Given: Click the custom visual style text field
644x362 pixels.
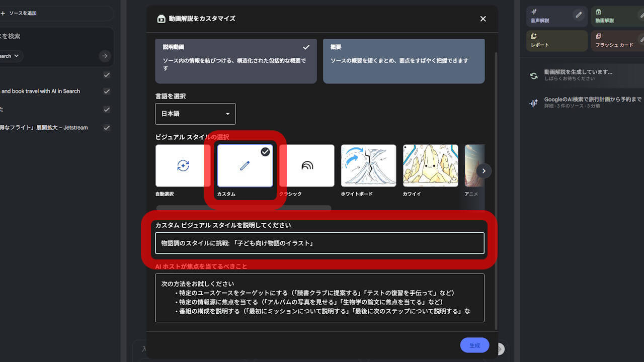Looking at the screenshot, I should pos(319,242).
